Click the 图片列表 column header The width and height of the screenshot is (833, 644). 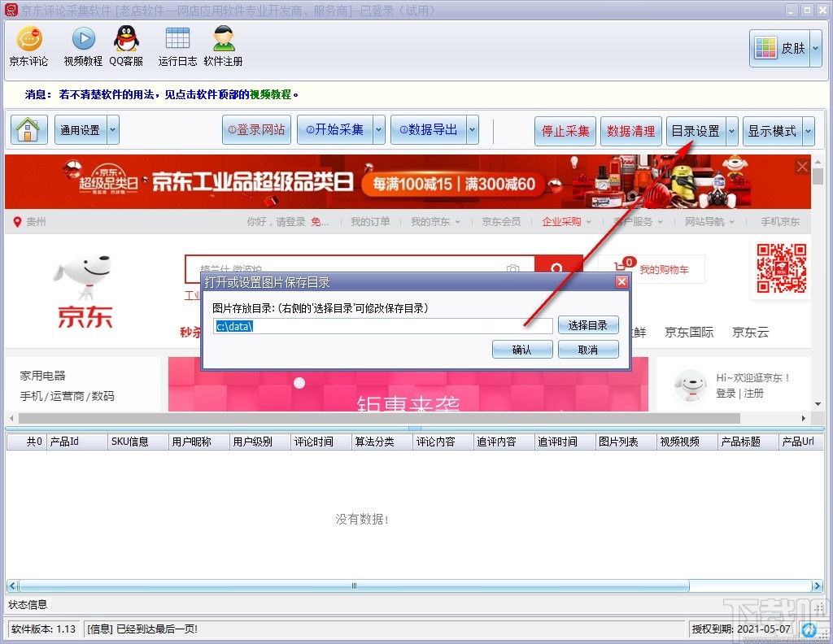click(626, 442)
